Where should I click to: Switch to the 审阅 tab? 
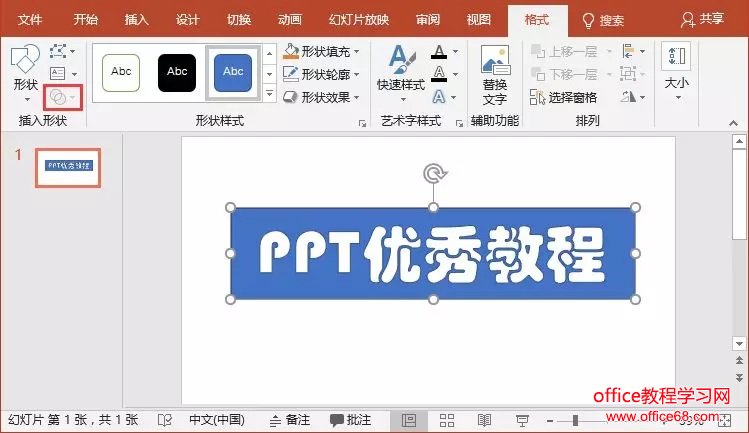[428, 20]
